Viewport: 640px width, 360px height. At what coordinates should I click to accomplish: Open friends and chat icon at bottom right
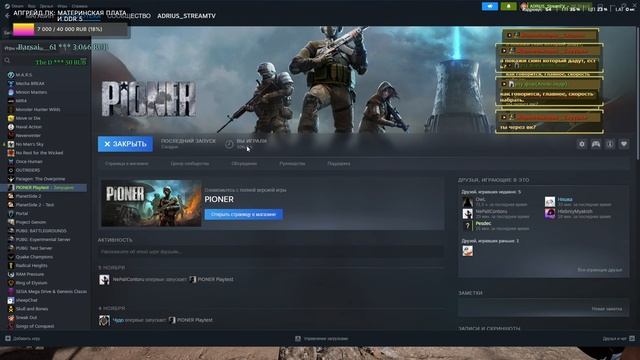tap(632, 338)
